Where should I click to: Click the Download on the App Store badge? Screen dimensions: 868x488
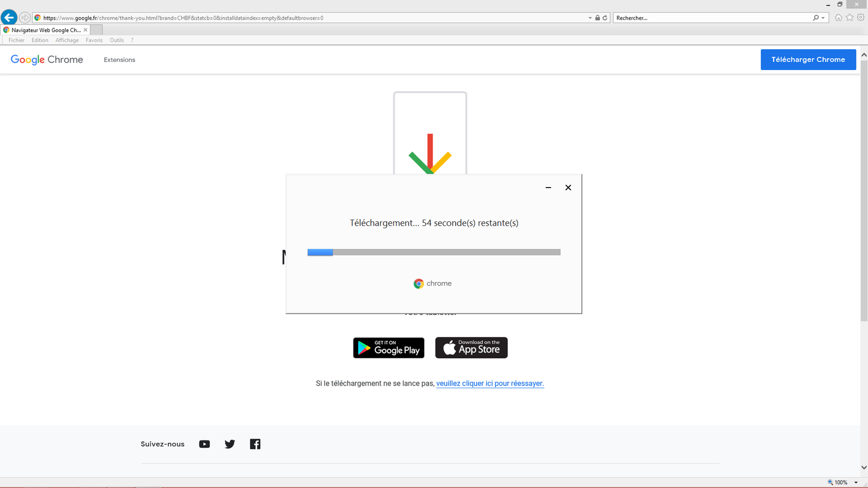471,348
